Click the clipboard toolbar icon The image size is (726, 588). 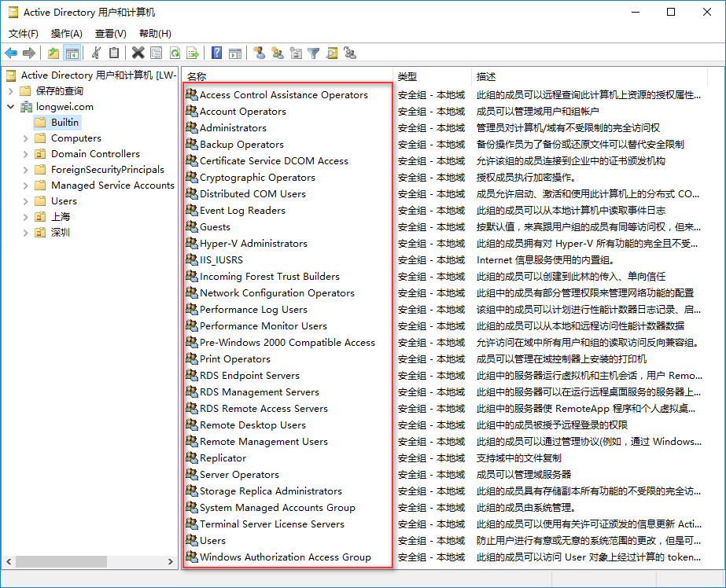coord(114,53)
